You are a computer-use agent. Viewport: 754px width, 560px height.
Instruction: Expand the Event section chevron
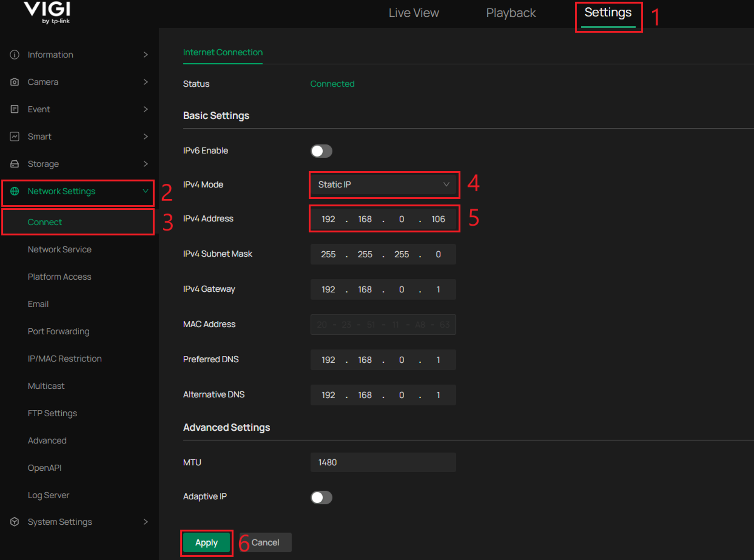click(x=146, y=109)
